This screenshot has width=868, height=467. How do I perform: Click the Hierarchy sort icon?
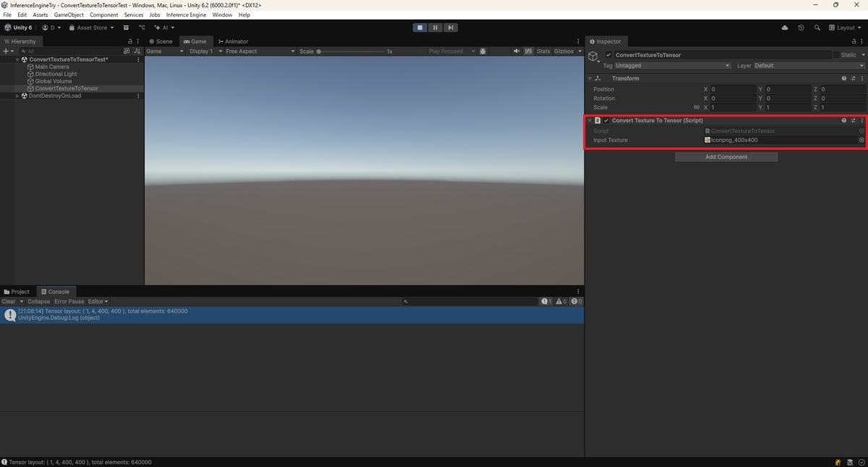[x=137, y=51]
